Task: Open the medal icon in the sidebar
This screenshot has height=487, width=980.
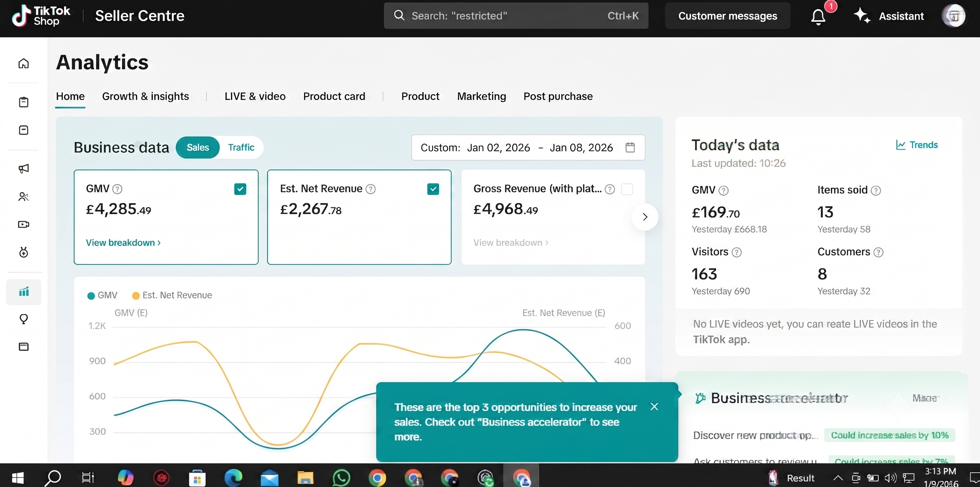Action: pos(24,252)
